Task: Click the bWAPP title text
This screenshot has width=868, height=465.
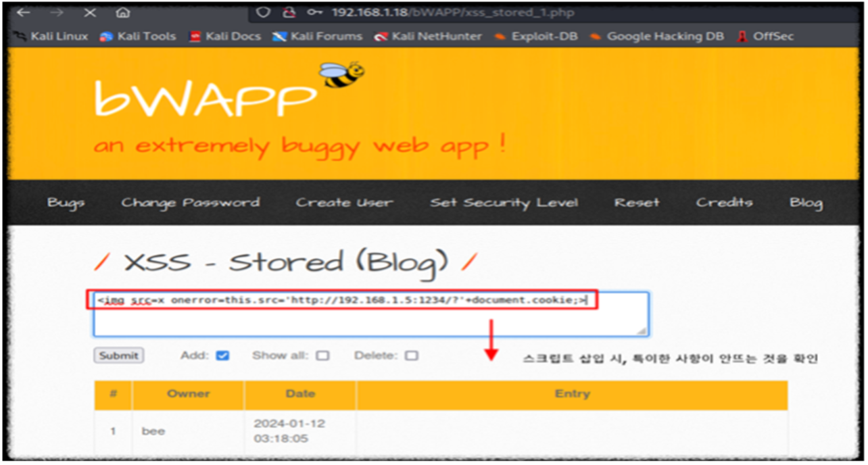Action: pyautogui.click(x=206, y=98)
